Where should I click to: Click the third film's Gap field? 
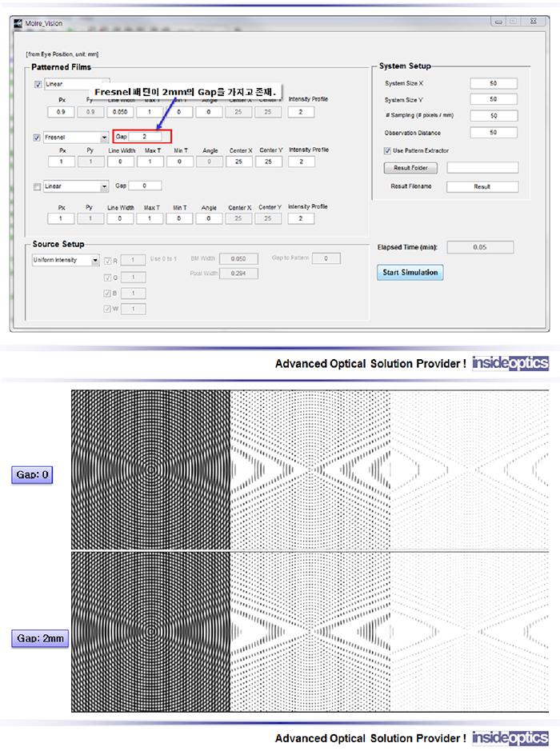pos(145,186)
